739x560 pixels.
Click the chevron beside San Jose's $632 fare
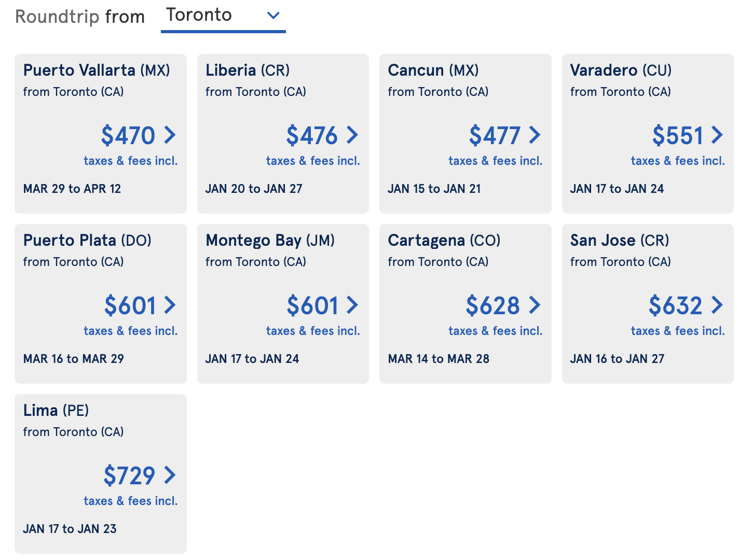click(x=718, y=305)
